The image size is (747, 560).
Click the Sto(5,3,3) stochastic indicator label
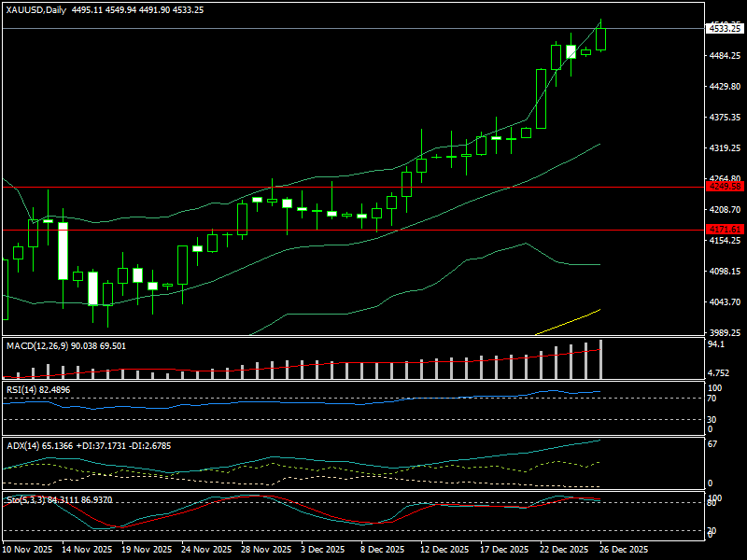[x=26, y=500]
